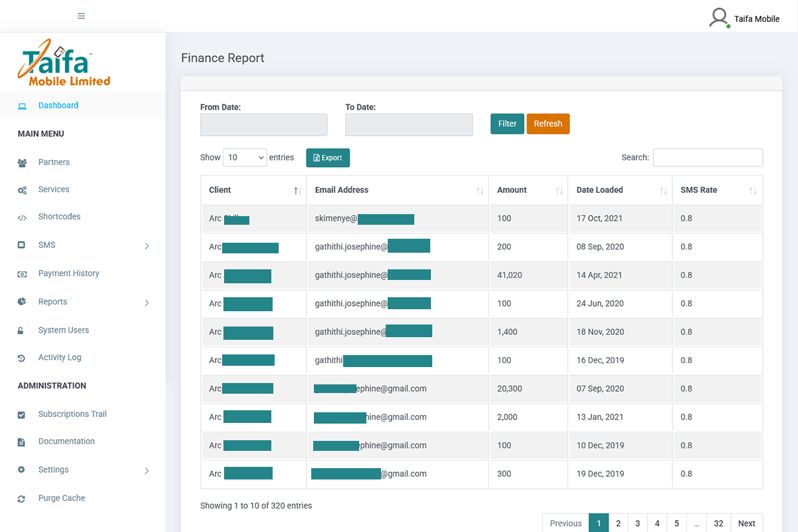798x532 pixels.
Task: Select the Payment History icon
Action: point(23,273)
